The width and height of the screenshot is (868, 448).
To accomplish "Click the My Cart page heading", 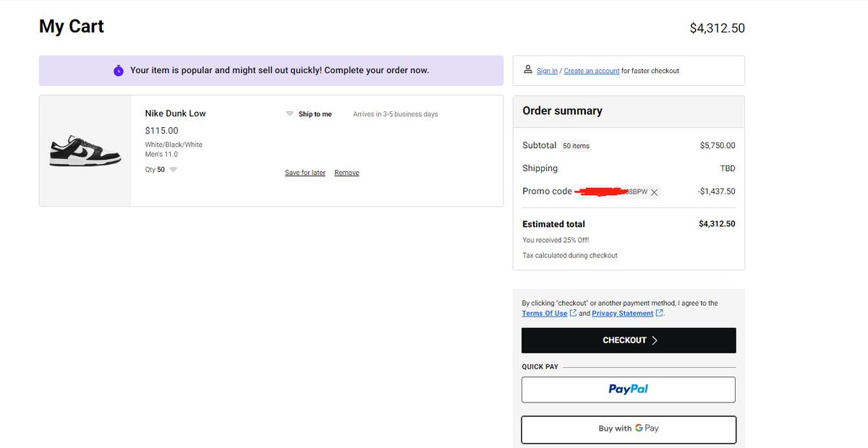I will pyautogui.click(x=72, y=27).
